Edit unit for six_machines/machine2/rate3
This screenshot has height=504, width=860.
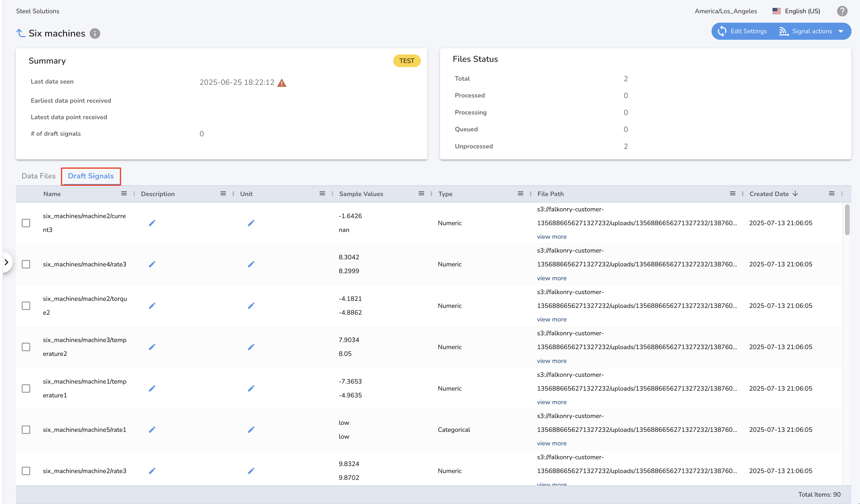251,470
